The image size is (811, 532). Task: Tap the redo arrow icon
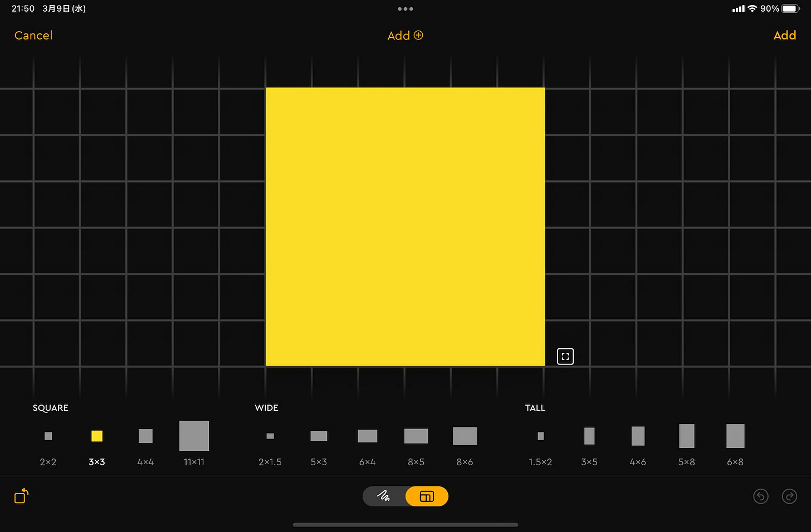point(789,496)
